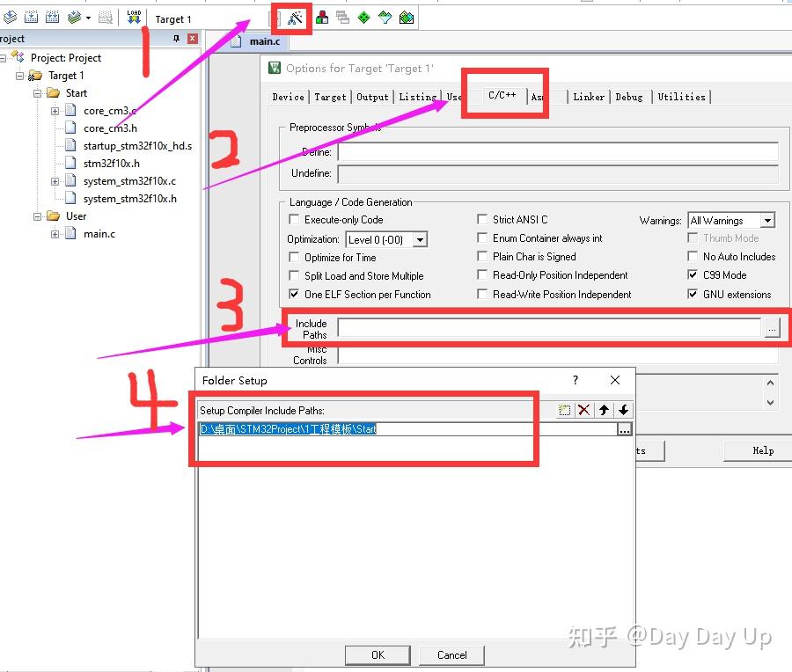This screenshot has height=672, width=792.
Task: Click the Build target toolbar icon
Action: 32,18
